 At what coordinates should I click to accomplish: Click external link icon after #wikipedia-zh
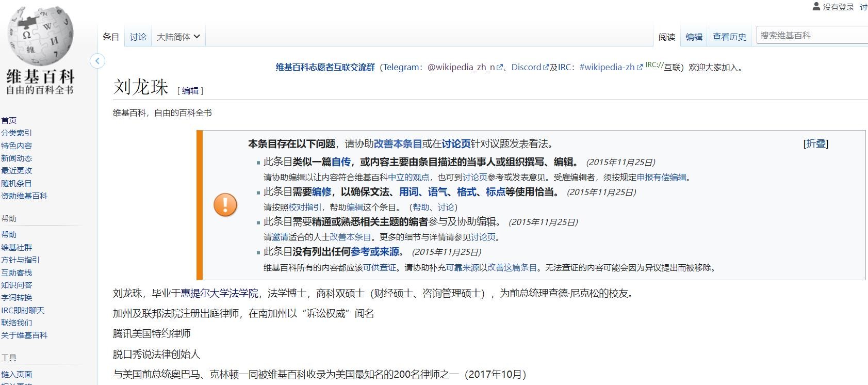(x=640, y=68)
